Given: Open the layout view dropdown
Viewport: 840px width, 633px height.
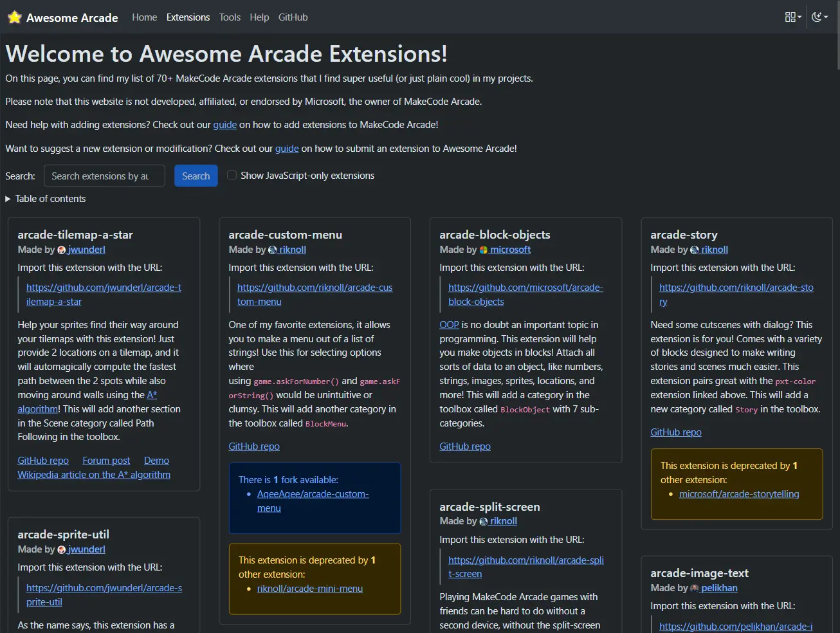Looking at the screenshot, I should tap(793, 17).
